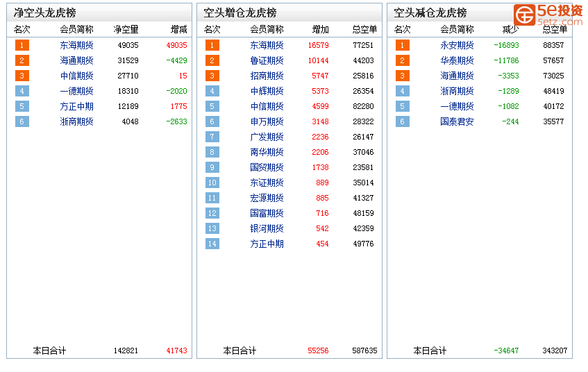Click 鲁证期货 member link
Image resolution: width=588 pixels, height=372 pixels.
point(267,60)
